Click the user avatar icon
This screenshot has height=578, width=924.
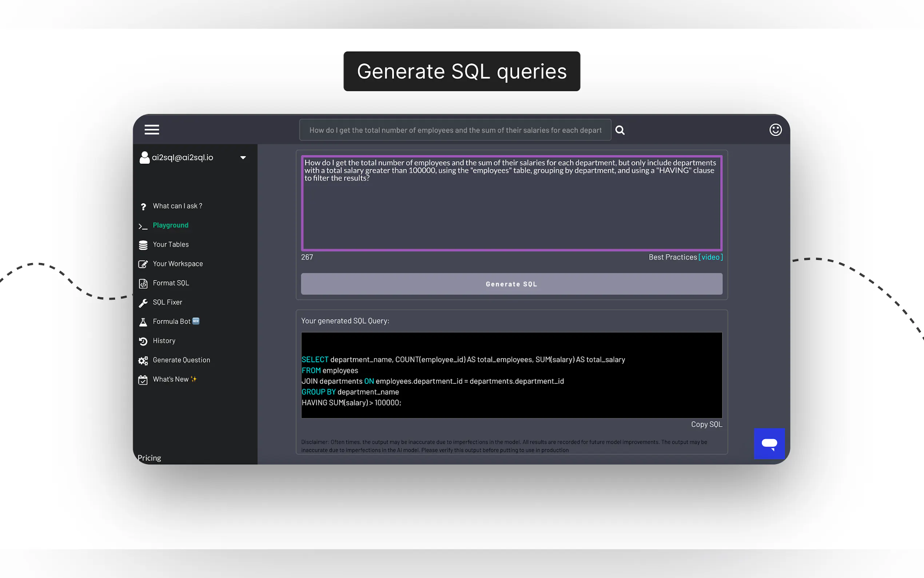[144, 158]
